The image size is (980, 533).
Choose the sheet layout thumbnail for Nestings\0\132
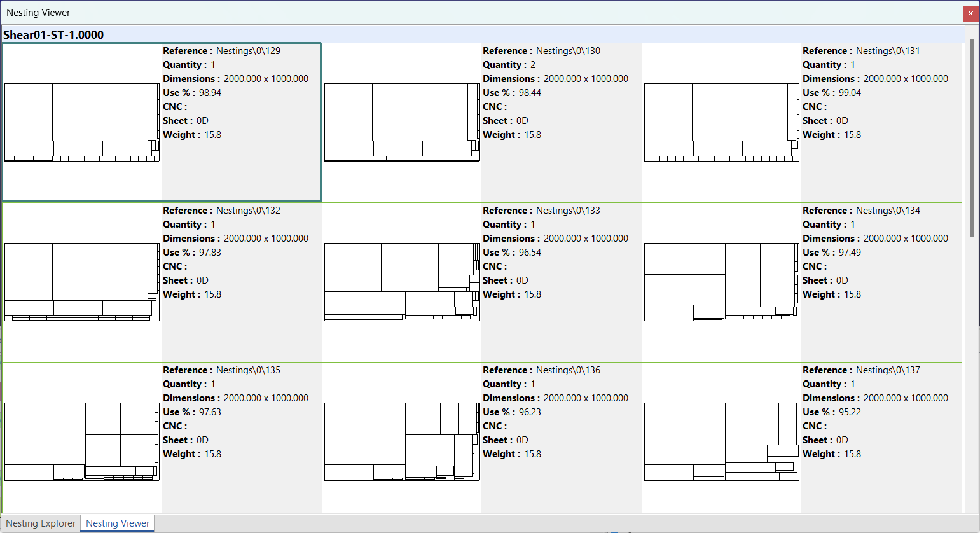coord(82,282)
